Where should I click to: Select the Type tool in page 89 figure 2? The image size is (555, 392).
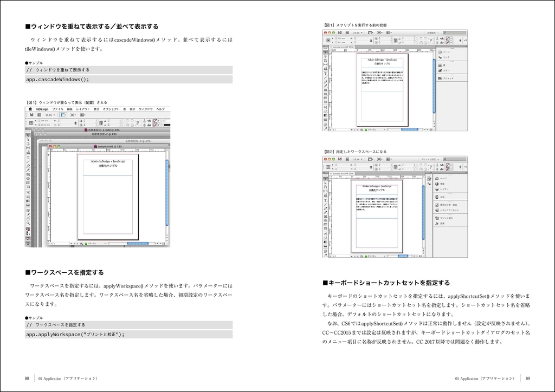click(x=325, y=200)
